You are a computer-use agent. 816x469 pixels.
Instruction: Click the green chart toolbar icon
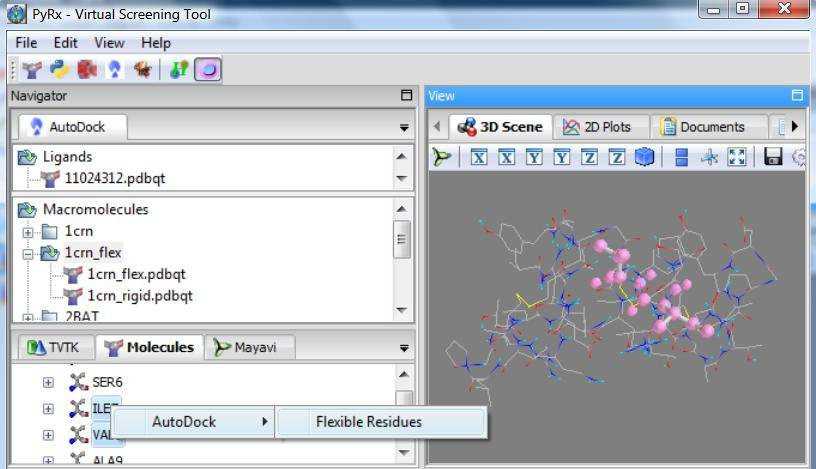coord(179,69)
